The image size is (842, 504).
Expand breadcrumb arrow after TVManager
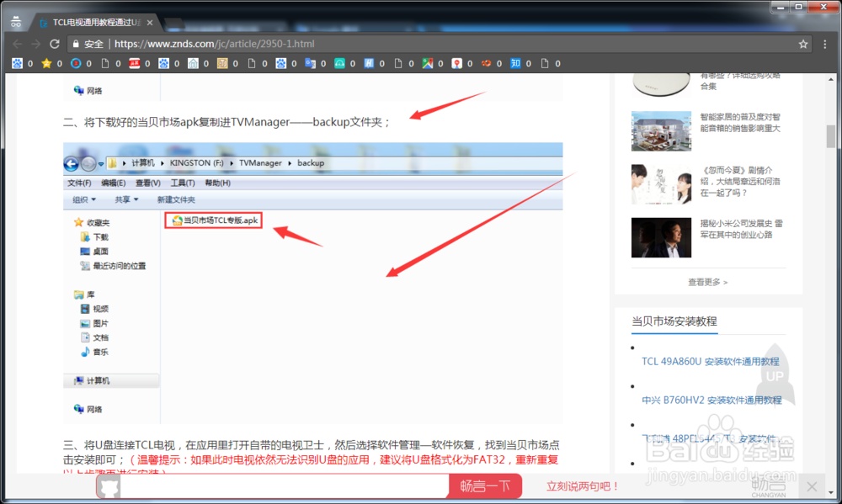290,163
